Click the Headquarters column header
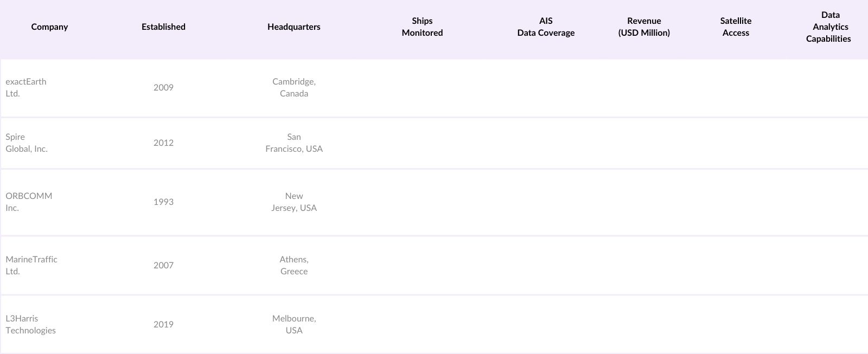This screenshot has width=868, height=354. tap(293, 27)
